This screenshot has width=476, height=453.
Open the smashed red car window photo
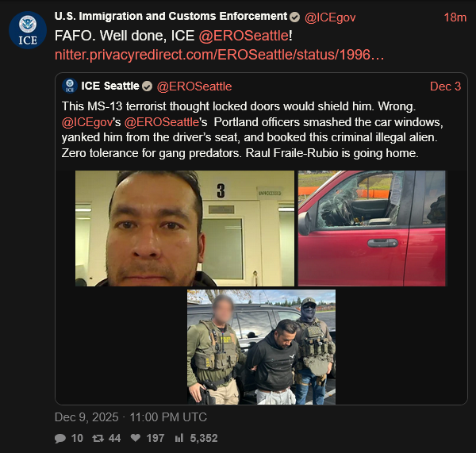pos(372,228)
